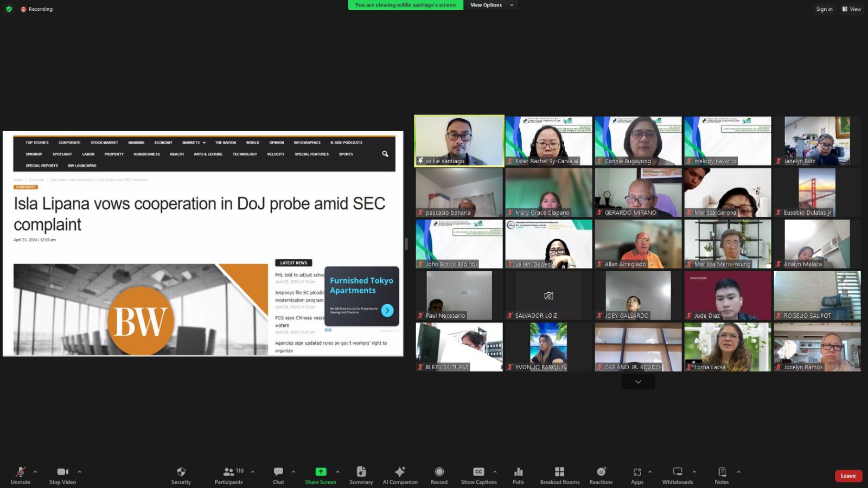Click the green encryption shield icon
The height and width of the screenshot is (488, 868).
9,9
